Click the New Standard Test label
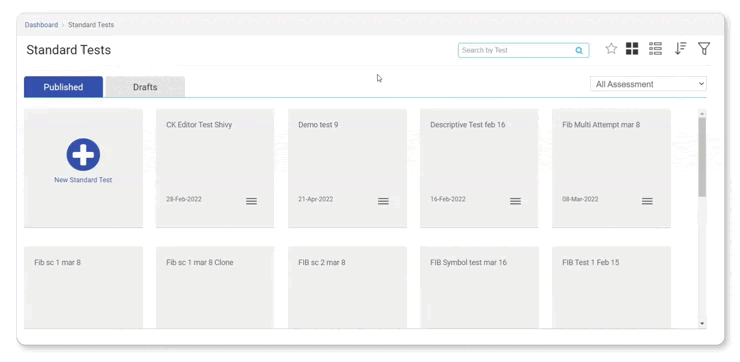 point(83,180)
